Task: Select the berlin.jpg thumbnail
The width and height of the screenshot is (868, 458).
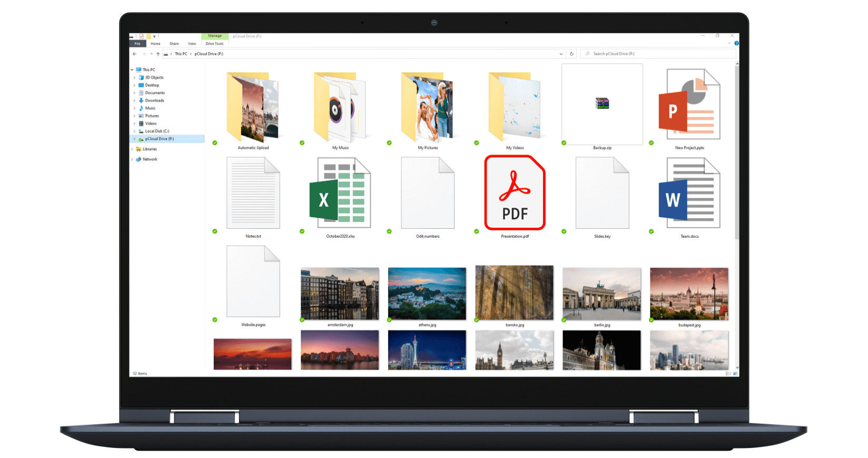Action: tap(602, 294)
